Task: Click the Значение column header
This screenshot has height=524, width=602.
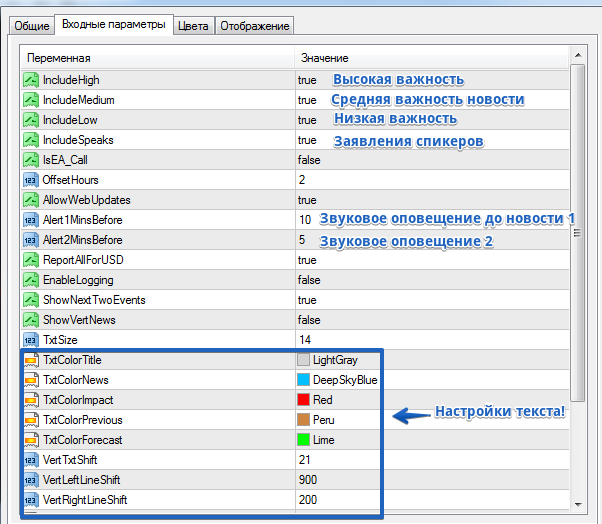Action: pyautogui.click(x=325, y=59)
